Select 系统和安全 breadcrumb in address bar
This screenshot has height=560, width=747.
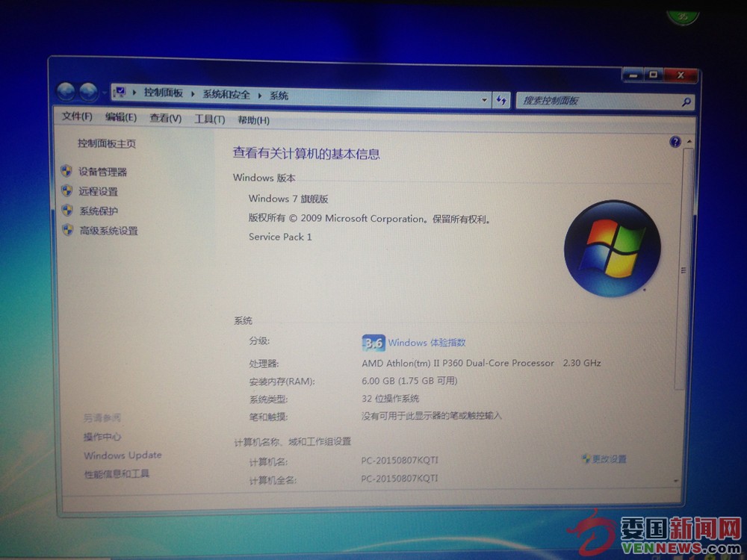click(x=226, y=94)
